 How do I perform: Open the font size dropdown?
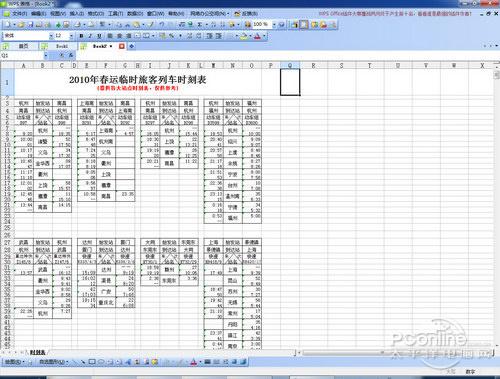[71, 36]
